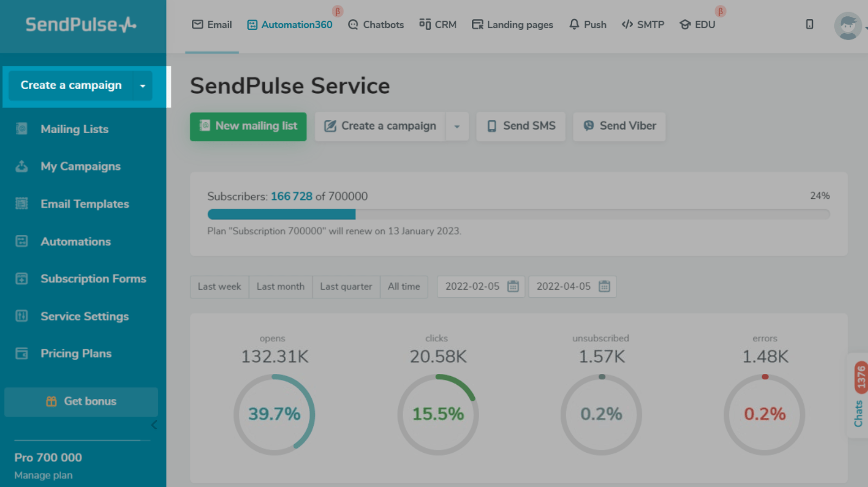Expand the dropdown arrow beside main Create a campaign
Screen dimensions: 868x487
[457, 127]
